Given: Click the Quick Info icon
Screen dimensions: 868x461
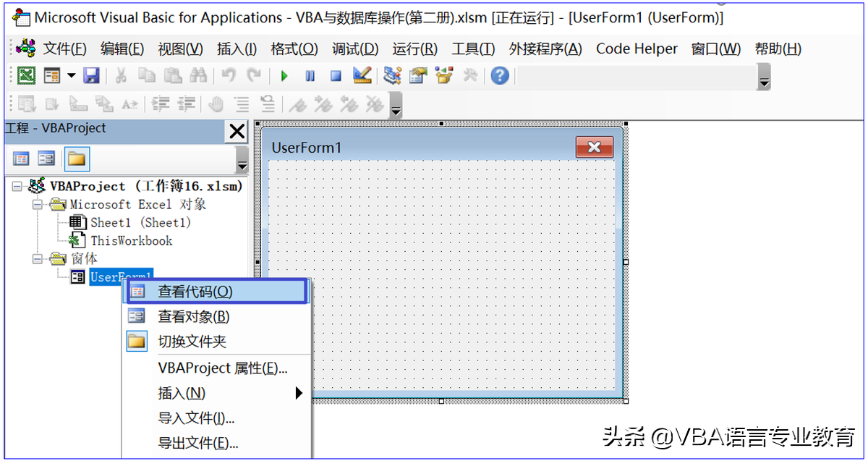Looking at the screenshot, I should click(78, 104).
